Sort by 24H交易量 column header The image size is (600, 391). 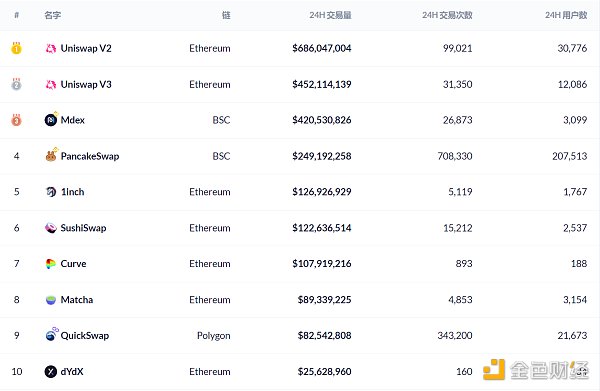pyautogui.click(x=330, y=15)
